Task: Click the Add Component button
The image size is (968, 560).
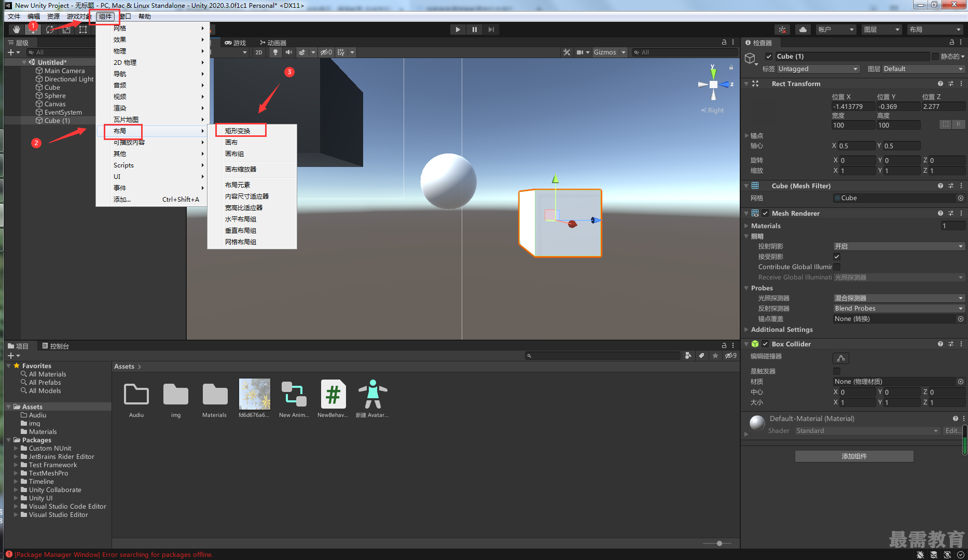Action: [x=854, y=456]
